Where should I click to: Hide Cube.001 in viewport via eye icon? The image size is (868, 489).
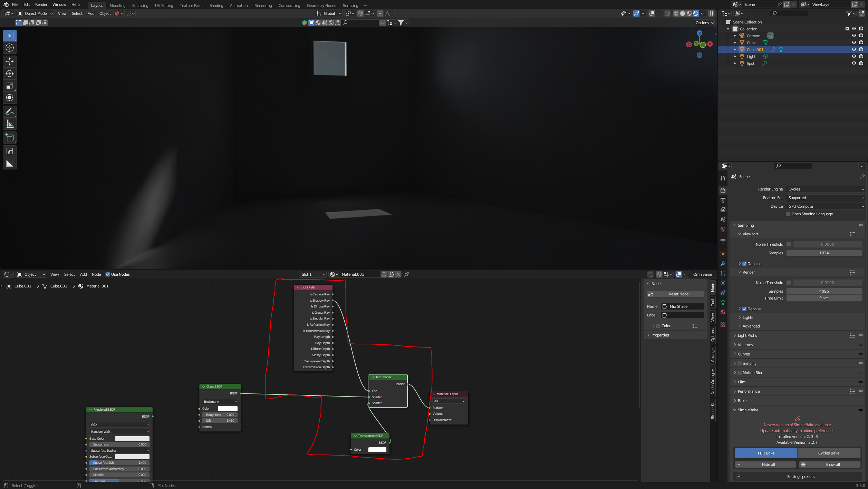tap(854, 49)
